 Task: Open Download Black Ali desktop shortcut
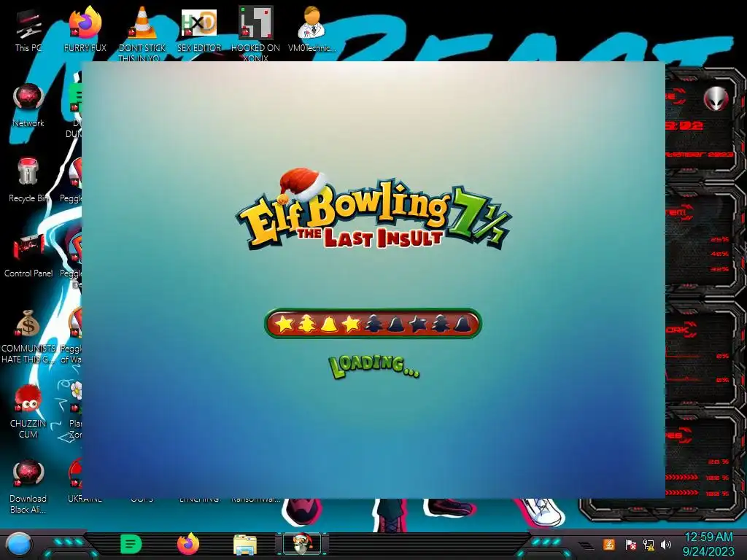[x=28, y=486]
